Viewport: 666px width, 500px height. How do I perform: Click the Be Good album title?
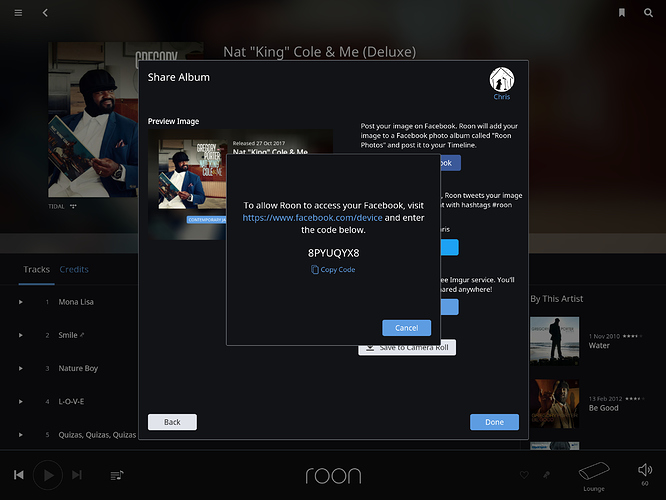(603, 408)
